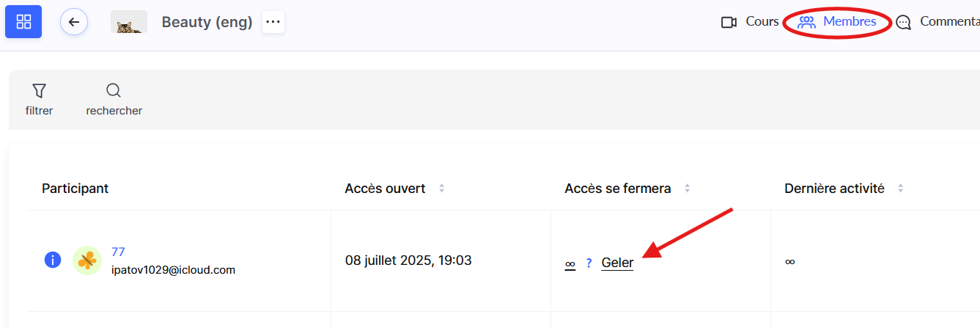The width and height of the screenshot is (980, 328).
Task: Open participant 77 profile link
Action: (x=118, y=252)
